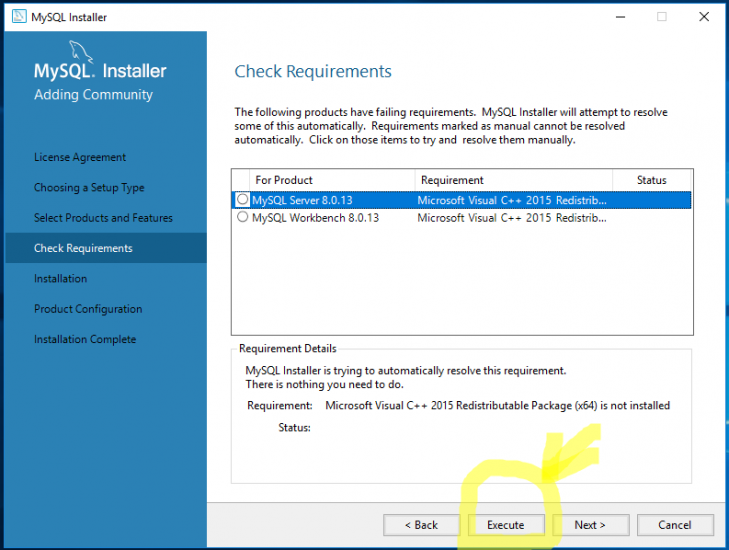Image resolution: width=729 pixels, height=550 pixels.
Task: Sort by the Requirement column header
Action: pos(514,180)
